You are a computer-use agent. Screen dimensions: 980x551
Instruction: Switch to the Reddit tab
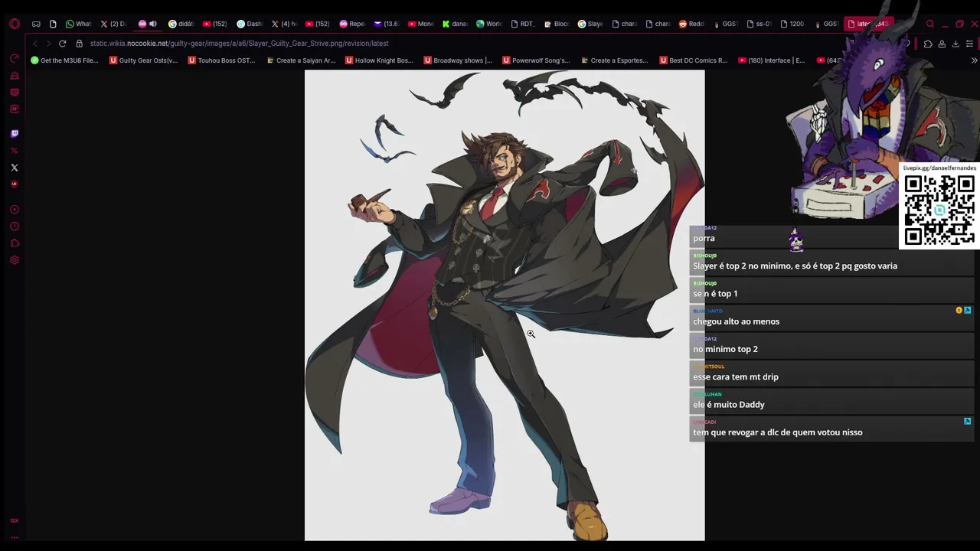pos(691,24)
